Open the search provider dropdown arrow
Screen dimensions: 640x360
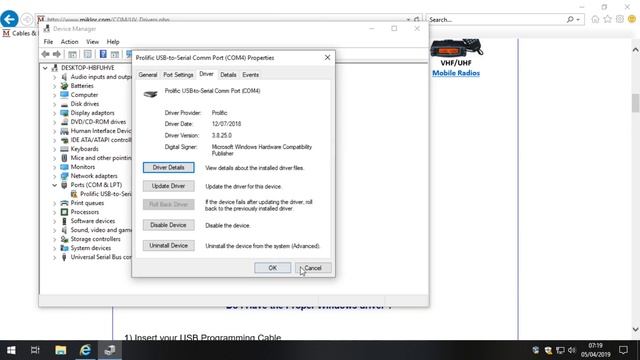pos(578,20)
